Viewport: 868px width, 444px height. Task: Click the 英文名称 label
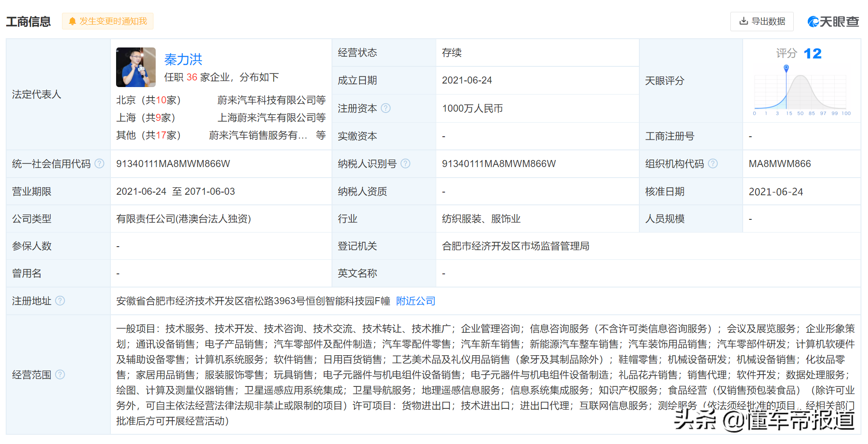coord(357,273)
